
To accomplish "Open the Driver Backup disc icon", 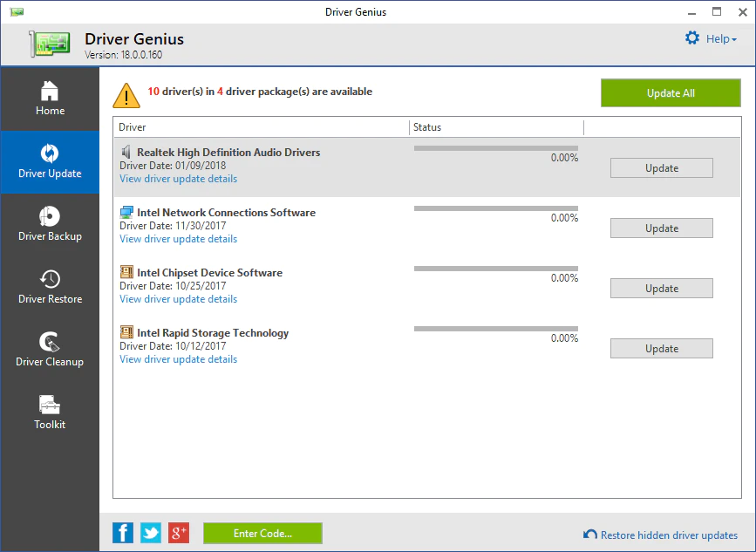I will tap(50, 216).
